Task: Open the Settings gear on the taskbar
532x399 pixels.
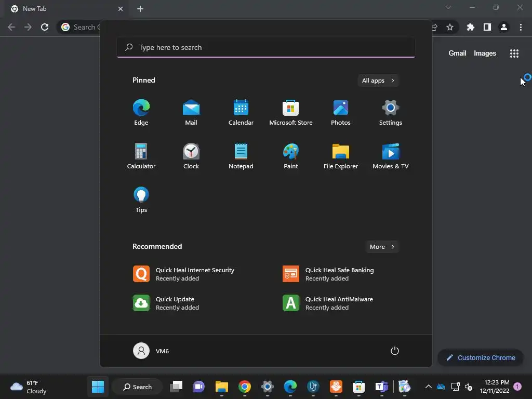Action: [268, 387]
